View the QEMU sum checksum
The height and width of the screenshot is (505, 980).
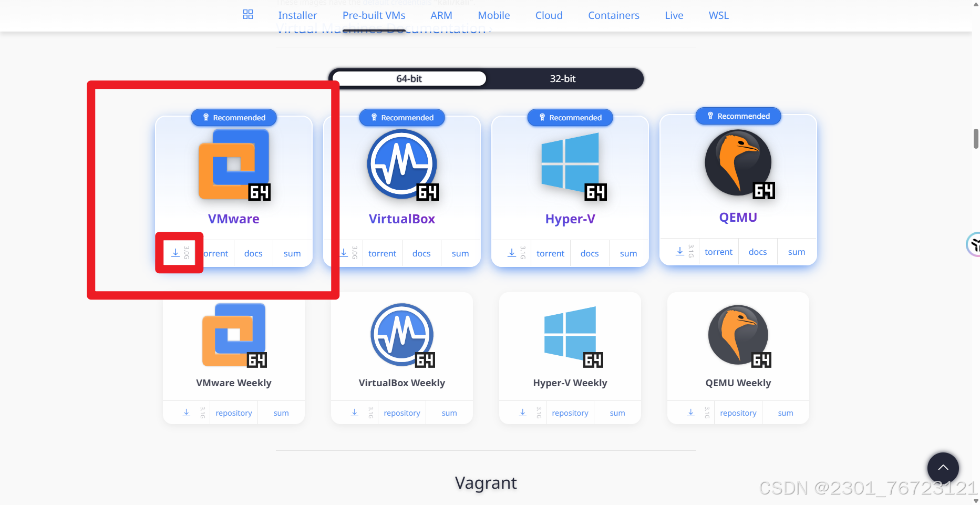tap(797, 252)
